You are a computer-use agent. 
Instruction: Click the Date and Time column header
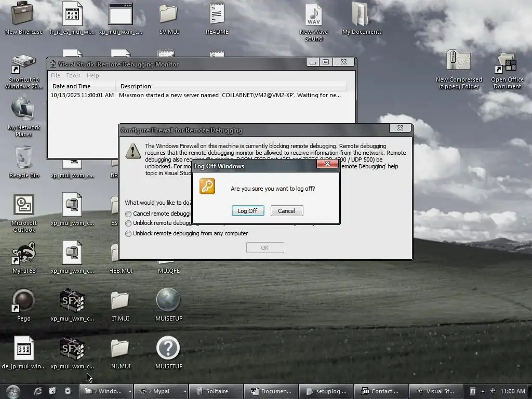(x=82, y=86)
